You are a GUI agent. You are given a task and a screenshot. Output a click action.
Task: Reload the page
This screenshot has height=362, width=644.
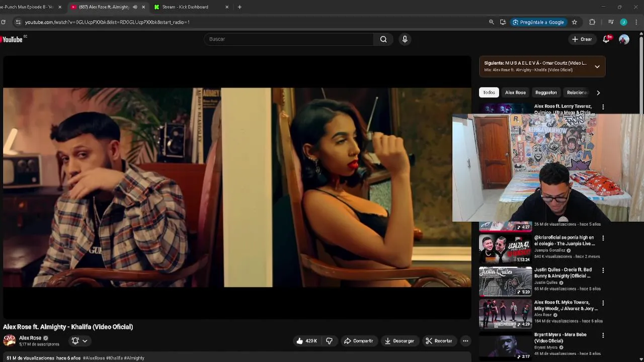click(x=3, y=22)
